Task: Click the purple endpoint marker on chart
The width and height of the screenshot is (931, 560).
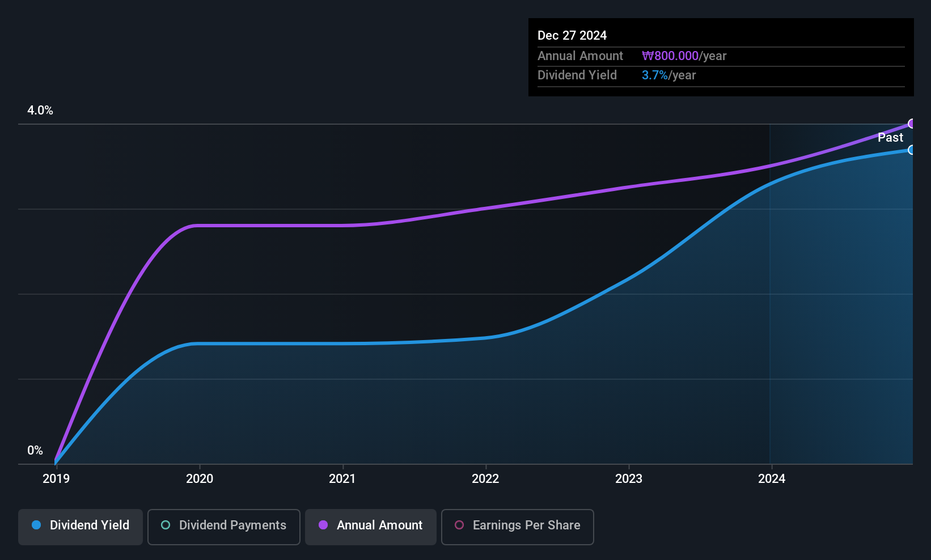Action: pos(911,124)
